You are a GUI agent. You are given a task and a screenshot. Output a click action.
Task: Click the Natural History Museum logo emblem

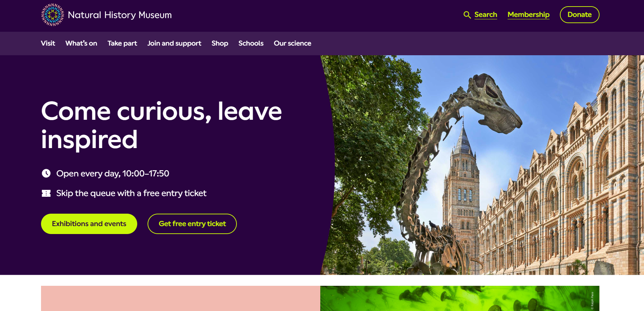[x=52, y=15]
